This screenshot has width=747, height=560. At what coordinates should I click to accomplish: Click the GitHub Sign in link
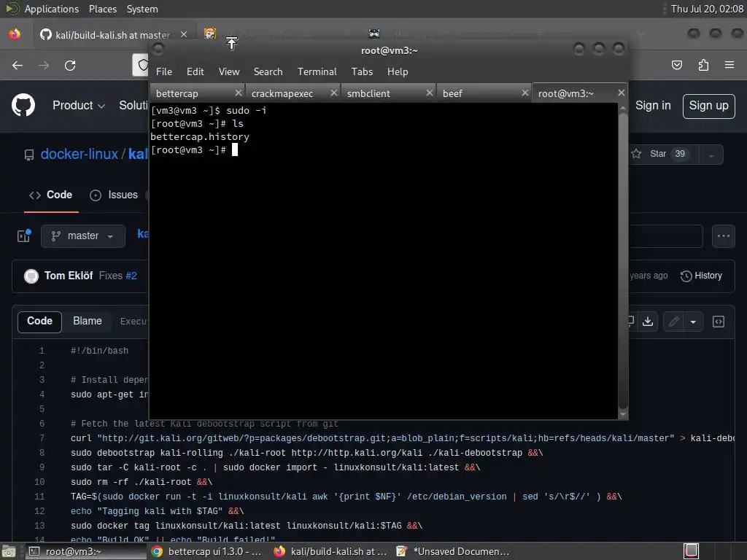tap(653, 105)
